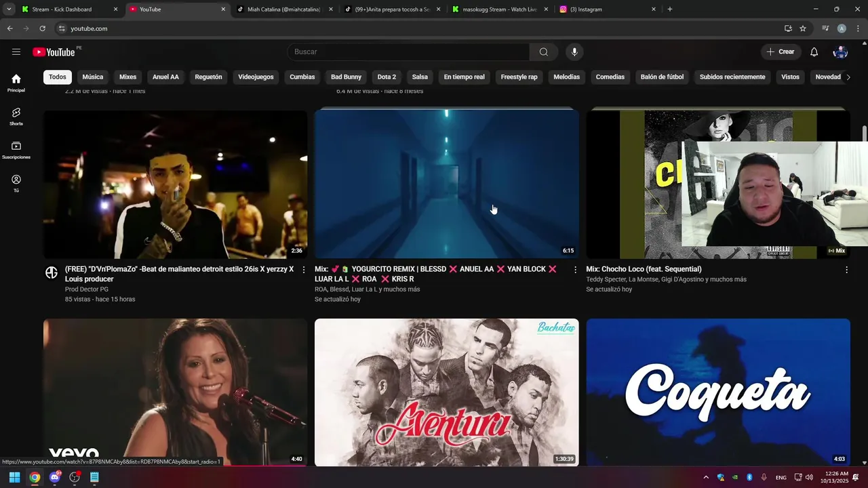Open options for YOGURCITO REMIX mix
The image size is (868, 488).
(575, 270)
